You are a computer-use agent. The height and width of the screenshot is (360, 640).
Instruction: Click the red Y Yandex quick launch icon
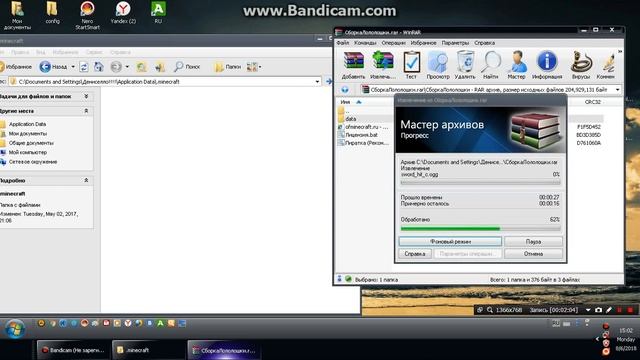(128, 323)
